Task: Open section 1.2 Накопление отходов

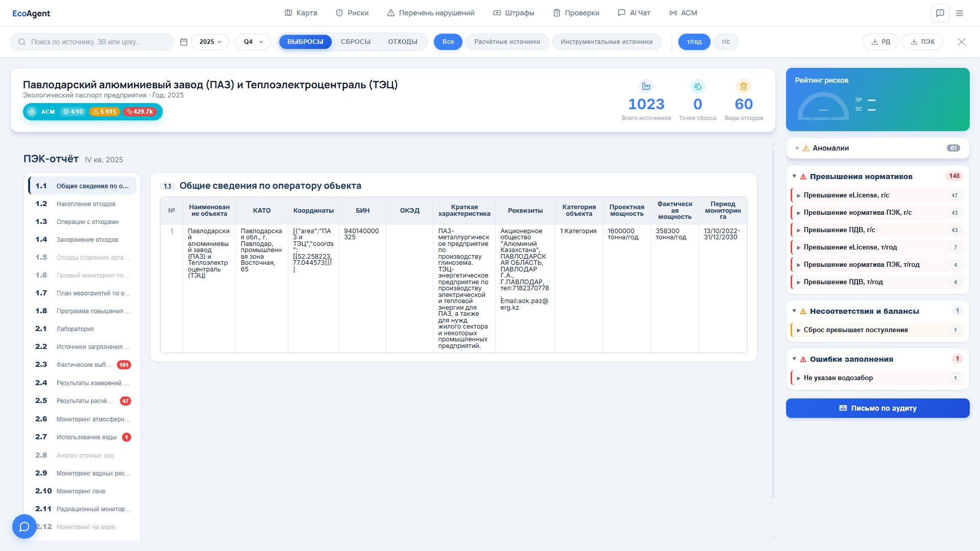Action: point(82,204)
